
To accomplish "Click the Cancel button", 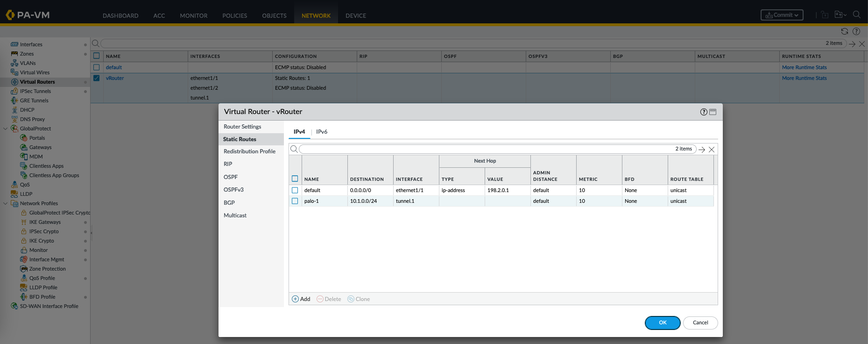I will [700, 322].
